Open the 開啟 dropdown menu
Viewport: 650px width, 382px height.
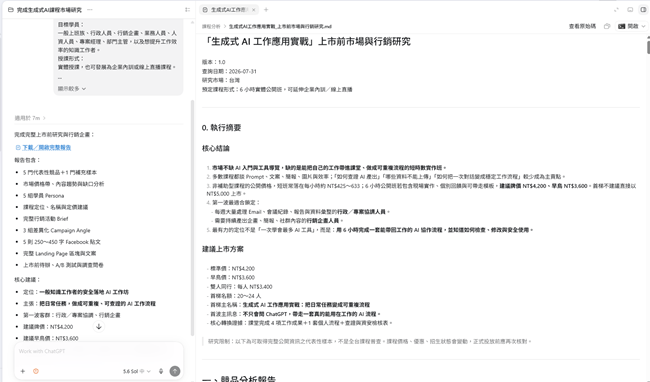tap(632, 26)
